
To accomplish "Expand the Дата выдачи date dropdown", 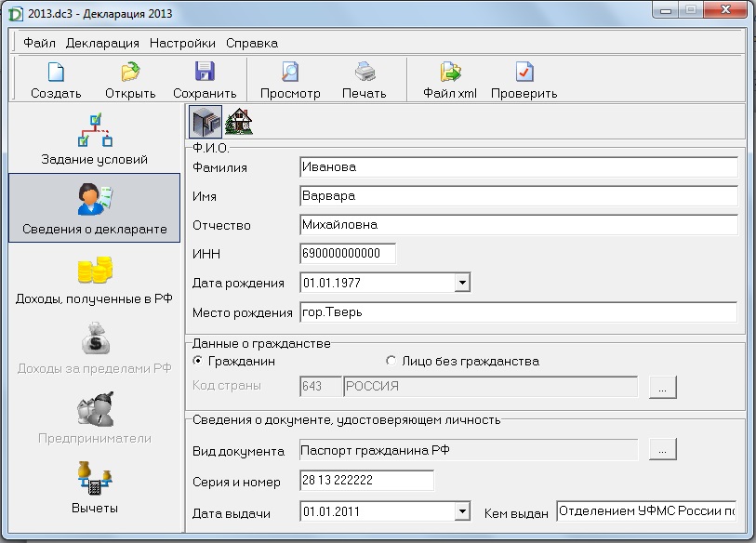I will (x=462, y=511).
